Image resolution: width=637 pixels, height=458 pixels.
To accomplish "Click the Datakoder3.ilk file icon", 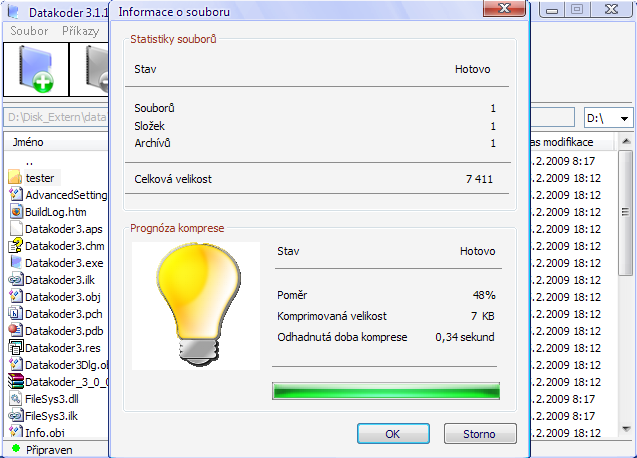I will 15,280.
